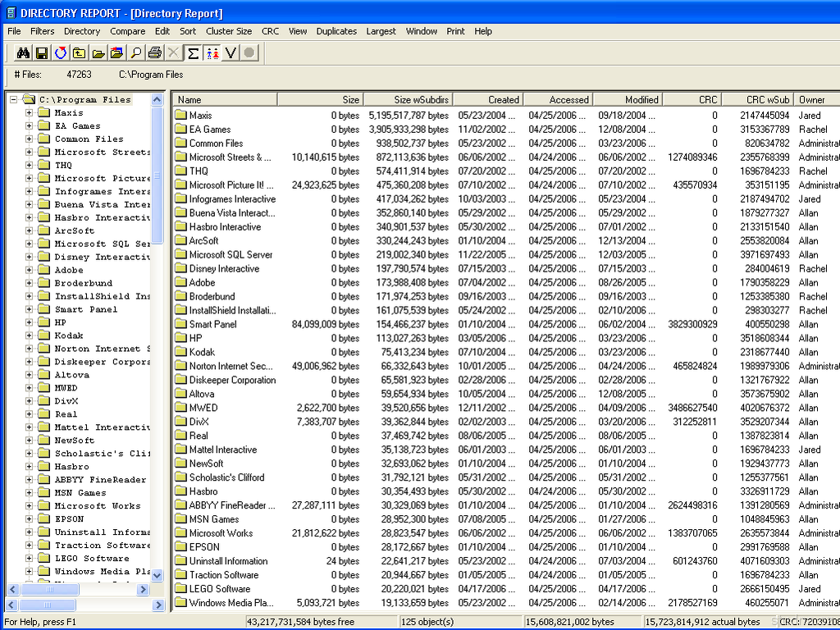Open the Cluster Size menu
The height and width of the screenshot is (630, 840).
point(229,31)
